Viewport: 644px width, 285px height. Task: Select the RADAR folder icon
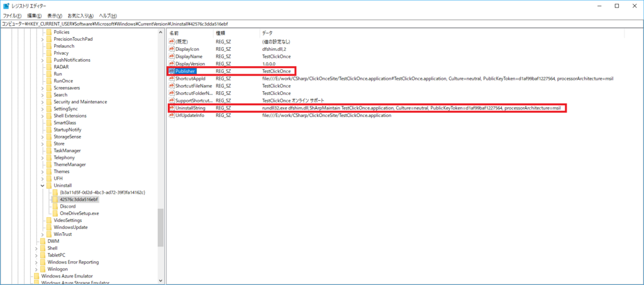pyautogui.click(x=49, y=67)
